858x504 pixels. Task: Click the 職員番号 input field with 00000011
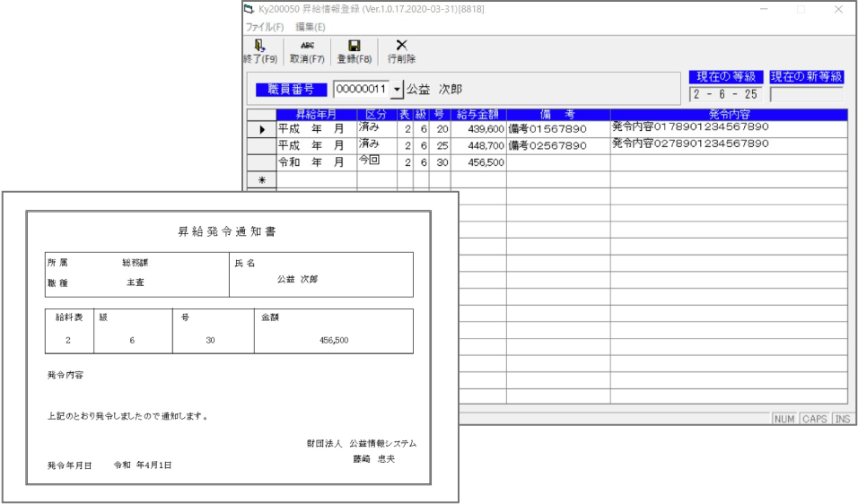pyautogui.click(x=360, y=89)
